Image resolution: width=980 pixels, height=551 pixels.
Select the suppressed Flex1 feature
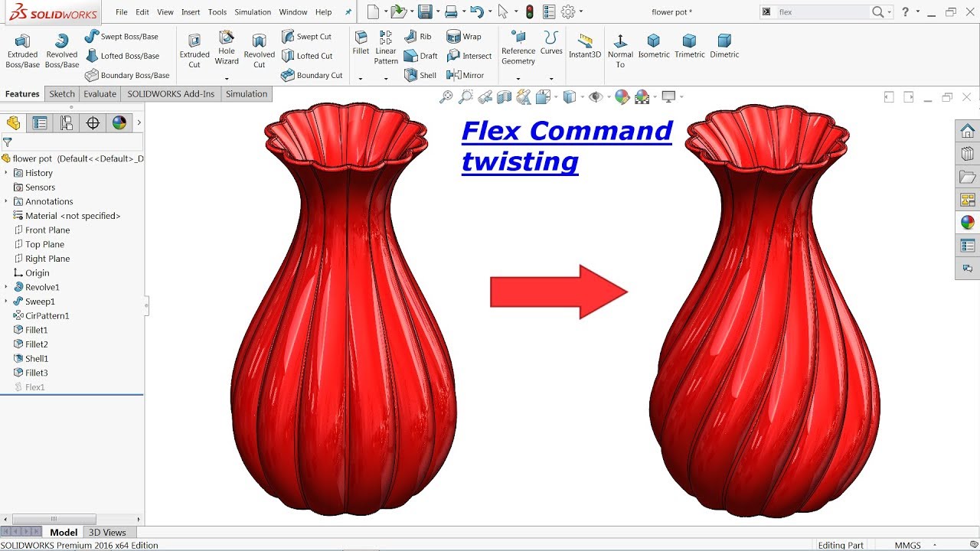coord(29,387)
